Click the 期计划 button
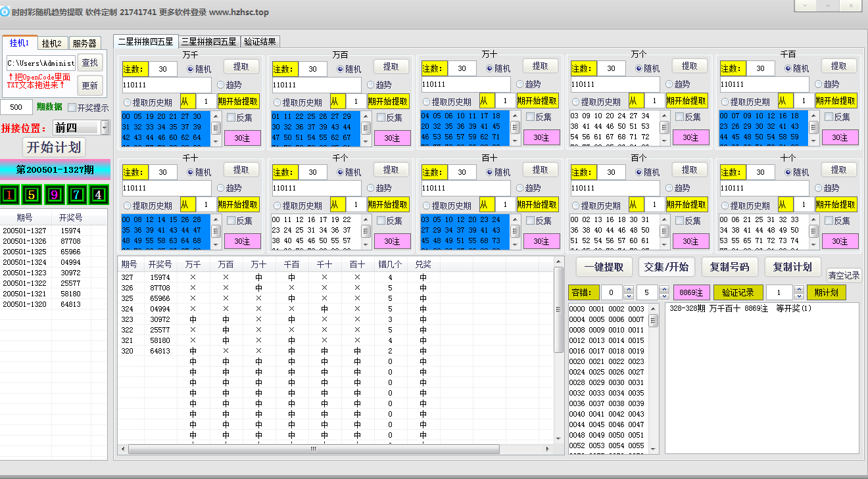This screenshot has height=479, width=868. 827,292
